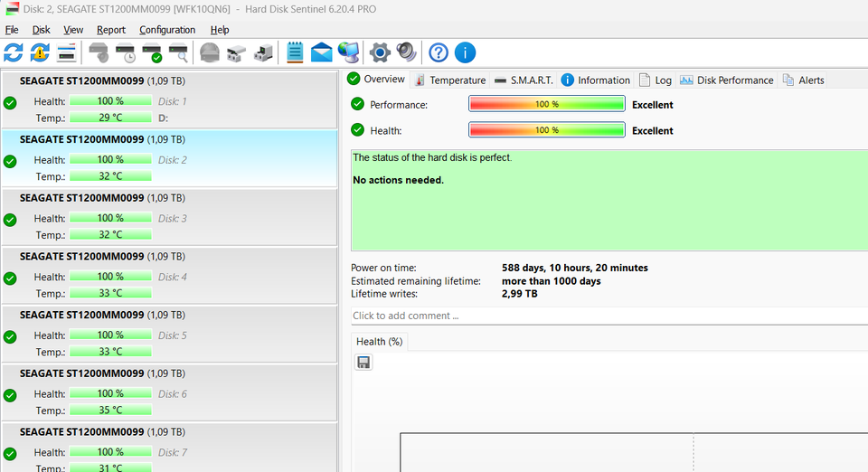Open the File menu
868x472 pixels.
12,30
